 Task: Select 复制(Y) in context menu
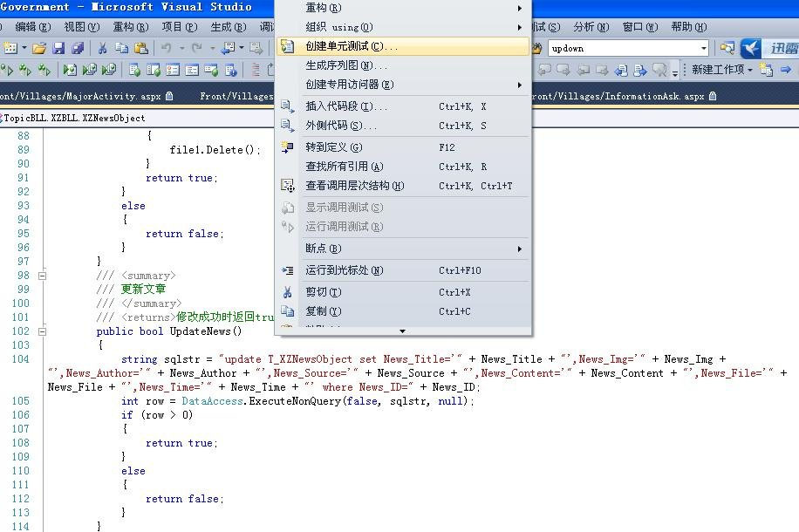point(403,311)
